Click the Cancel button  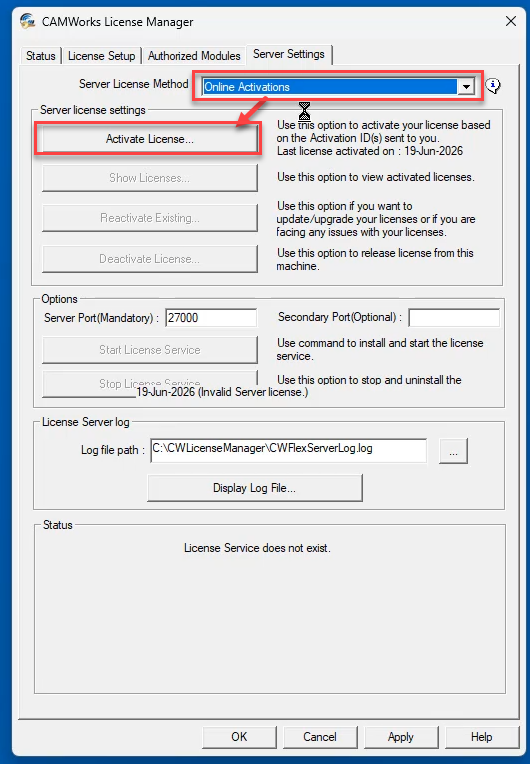point(320,737)
